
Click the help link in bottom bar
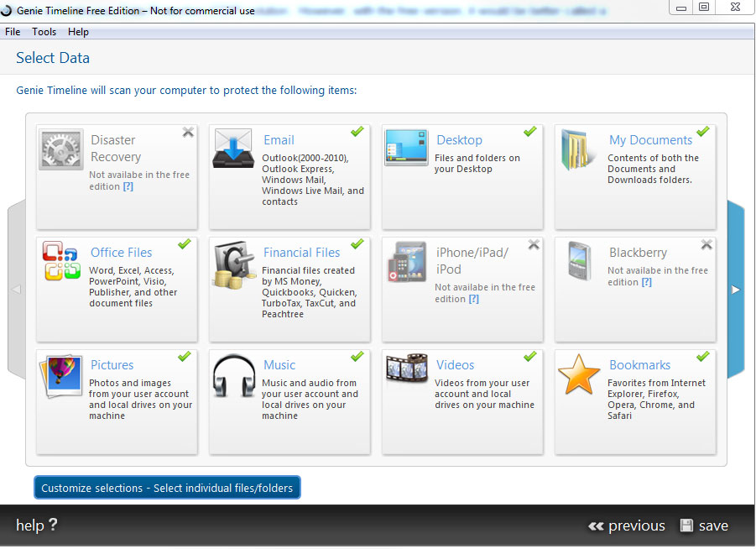coord(37,525)
